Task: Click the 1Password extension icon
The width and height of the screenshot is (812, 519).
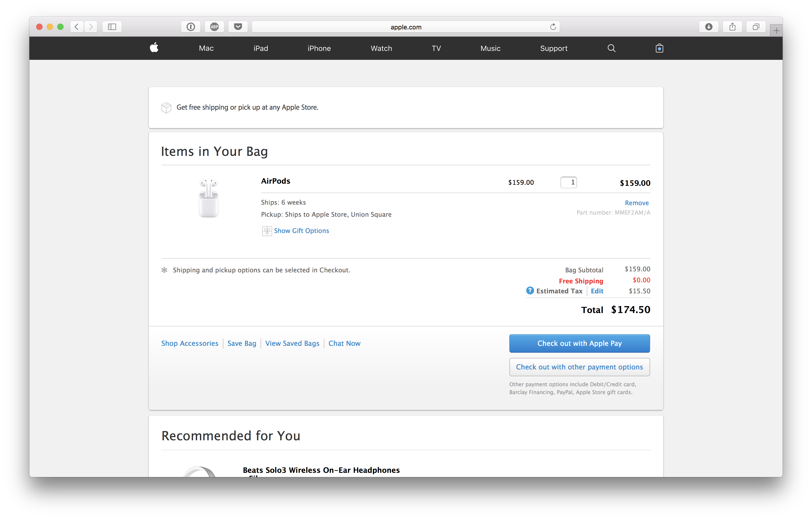Action: tap(191, 27)
